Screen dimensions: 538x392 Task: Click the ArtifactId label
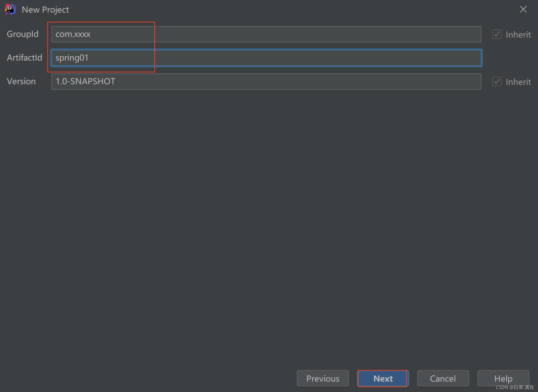(24, 58)
